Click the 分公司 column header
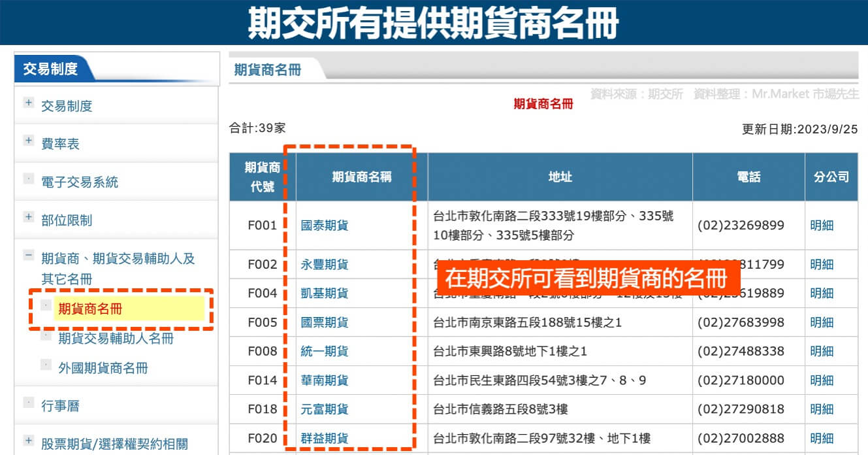 (831, 177)
